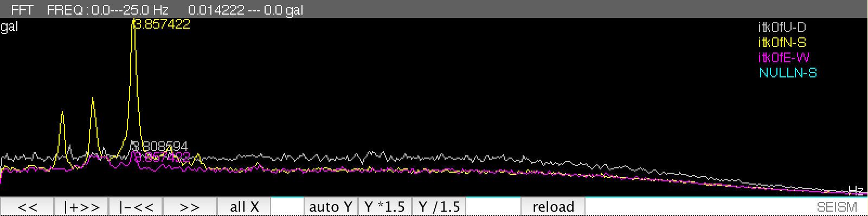This screenshot has width=868, height=216.
Task: Click the FREQ range text in header
Action: [x=107, y=10]
